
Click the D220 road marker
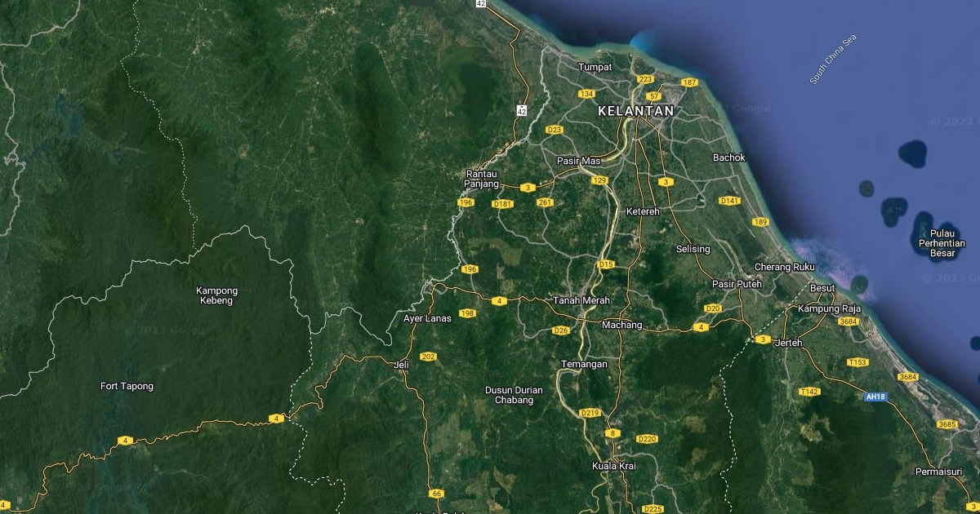point(647,439)
